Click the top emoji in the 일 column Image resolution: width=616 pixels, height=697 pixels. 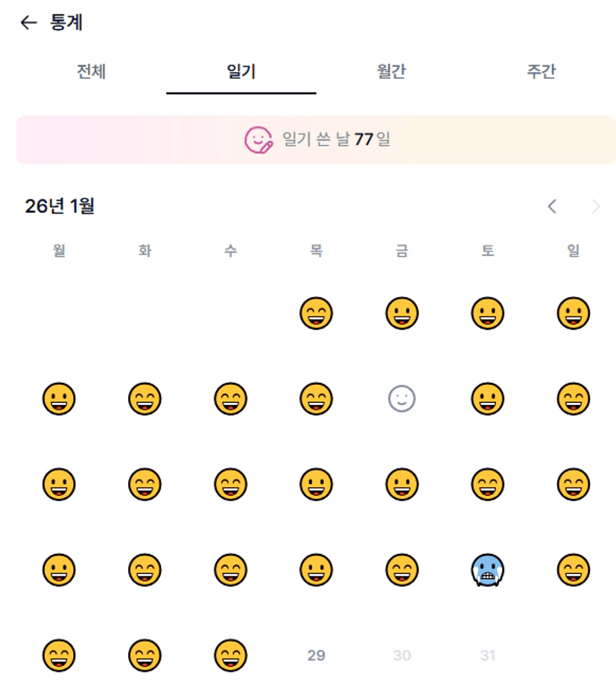click(x=573, y=314)
